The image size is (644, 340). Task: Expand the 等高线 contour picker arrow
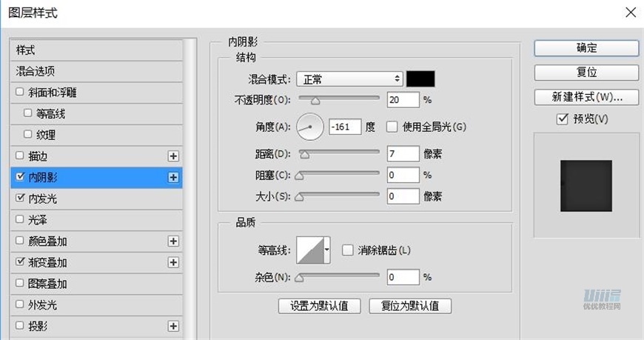tap(326, 250)
